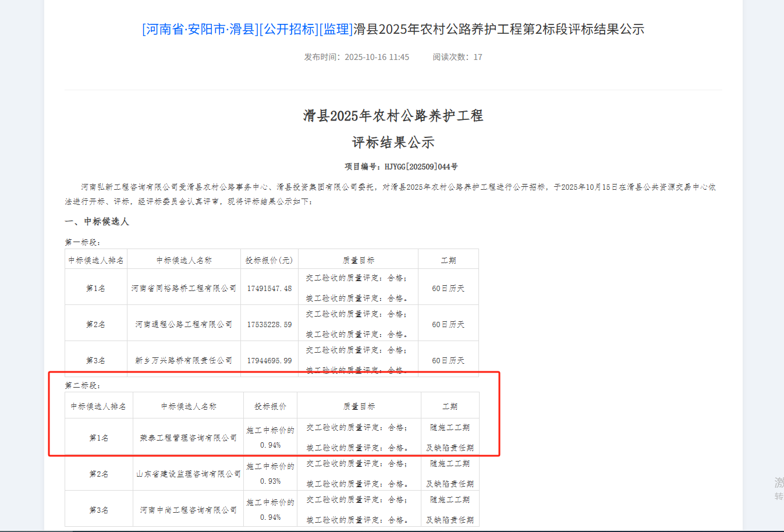Select the 荣泰工程管理咨询有限公司 cell

point(188,438)
